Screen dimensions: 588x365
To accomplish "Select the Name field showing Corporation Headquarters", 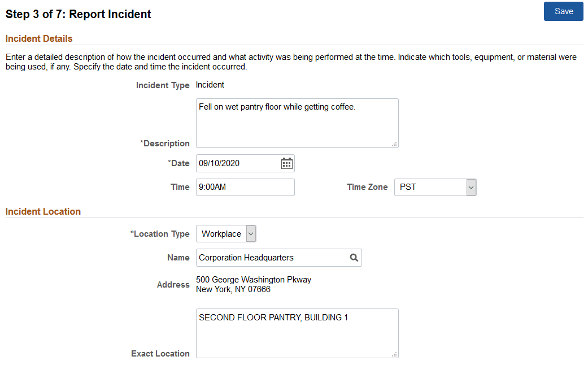I will (271, 257).
